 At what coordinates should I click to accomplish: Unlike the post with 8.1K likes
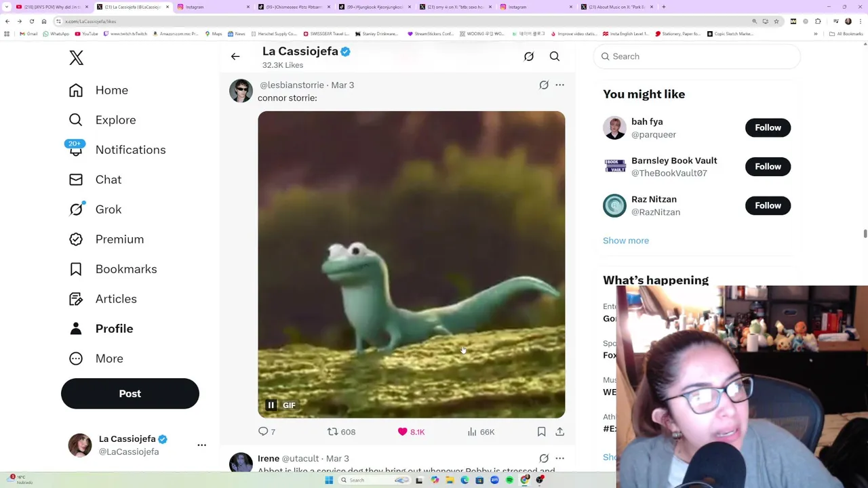(x=411, y=432)
